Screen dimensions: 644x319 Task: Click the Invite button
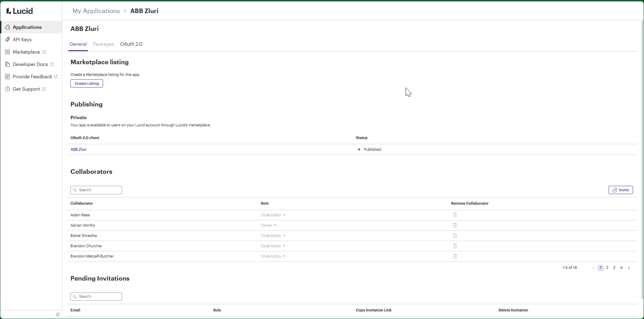pyautogui.click(x=621, y=190)
